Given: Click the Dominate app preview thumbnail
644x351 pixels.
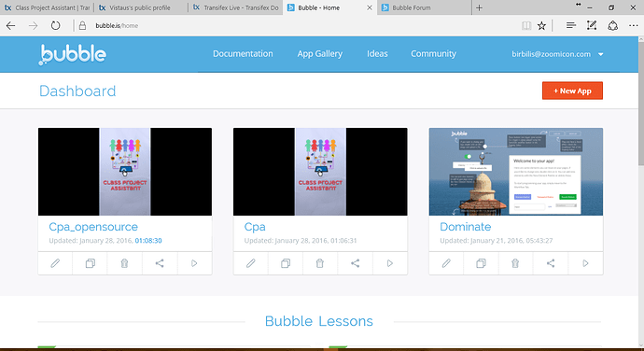Looking at the screenshot, I should pos(516,172).
